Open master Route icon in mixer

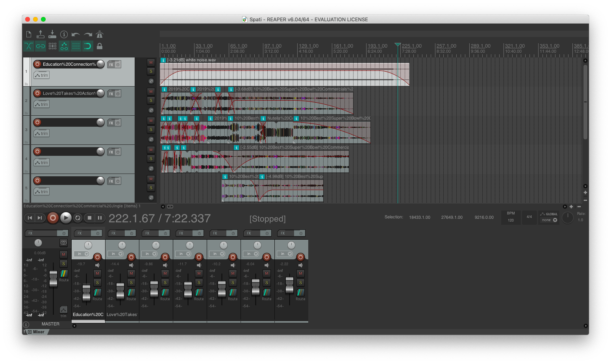point(64,273)
